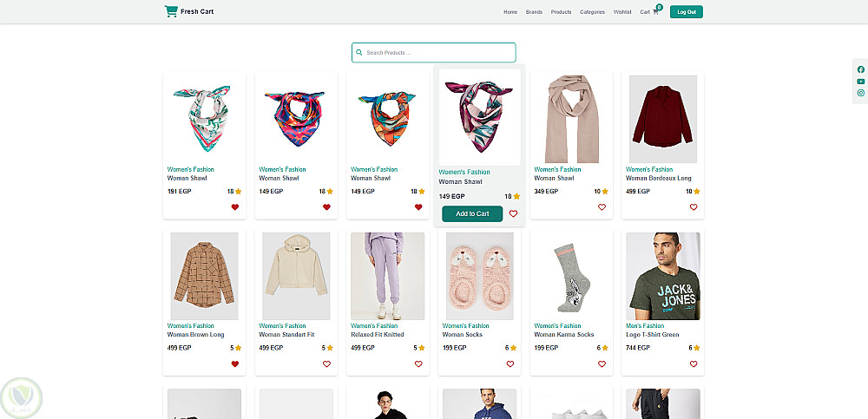The image size is (868, 419).
Task: Click the cart item count badge
Action: tap(660, 7)
